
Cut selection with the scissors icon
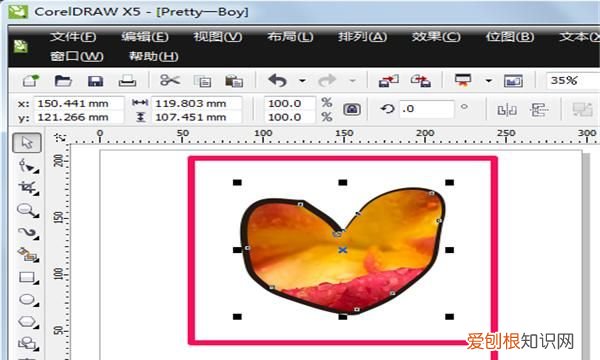pyautogui.click(x=170, y=80)
